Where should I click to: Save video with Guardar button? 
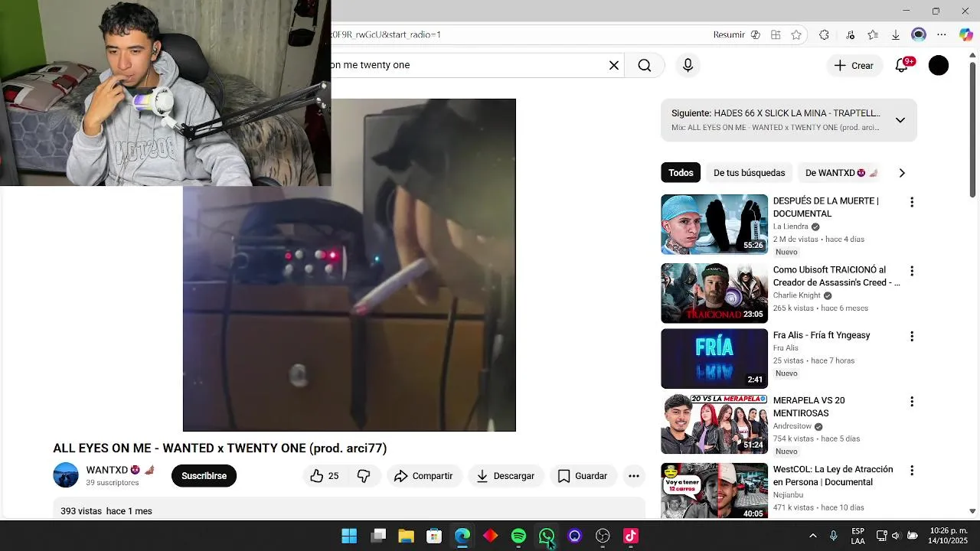click(x=583, y=476)
